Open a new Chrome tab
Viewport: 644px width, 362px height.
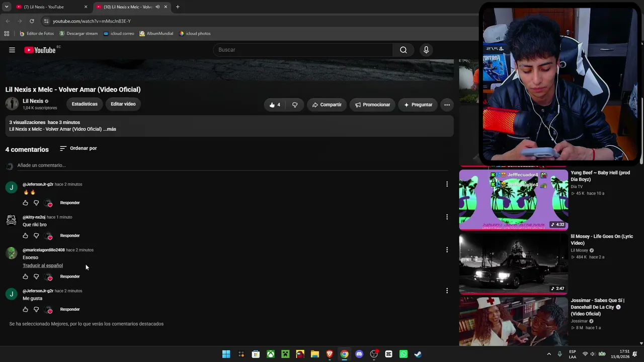(x=178, y=7)
